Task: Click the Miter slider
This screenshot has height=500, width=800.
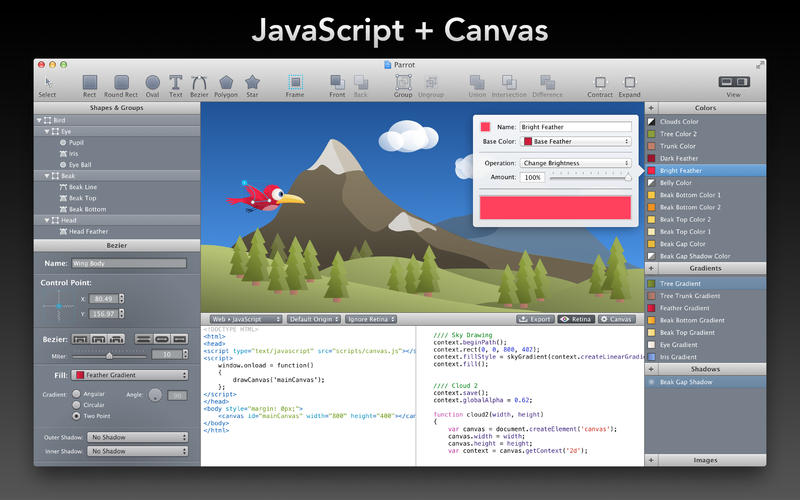Action: click(109, 356)
